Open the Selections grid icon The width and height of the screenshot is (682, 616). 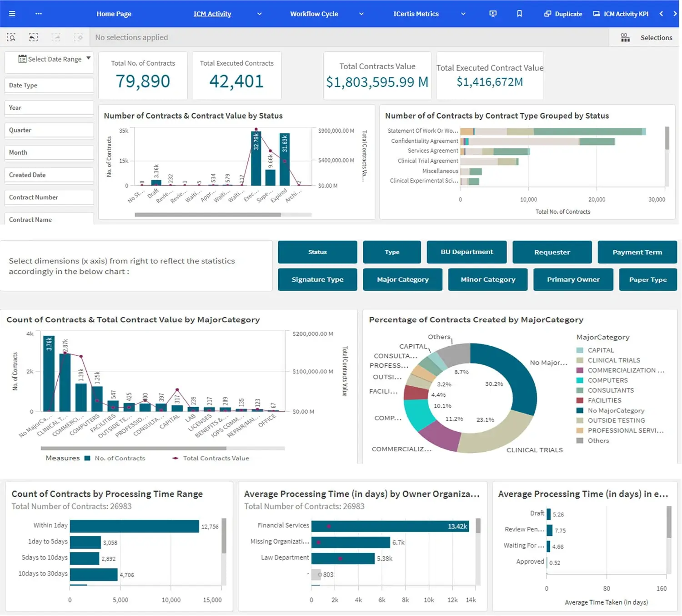tap(626, 38)
